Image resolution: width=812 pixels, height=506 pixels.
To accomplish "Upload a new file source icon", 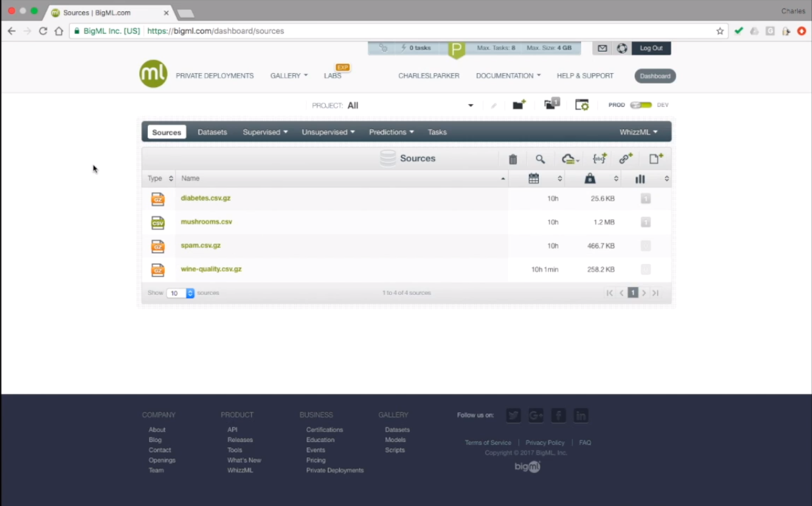I will tap(655, 158).
